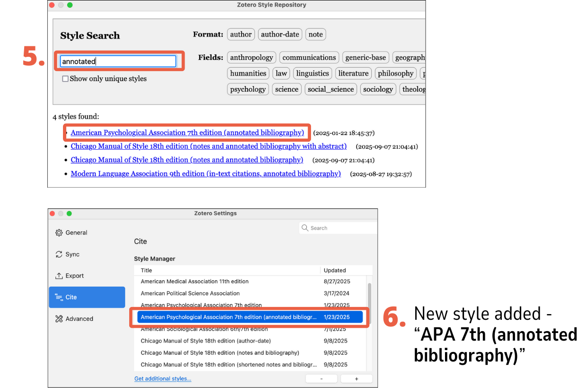
Task: Click the Export tray icon
Action: tap(59, 276)
